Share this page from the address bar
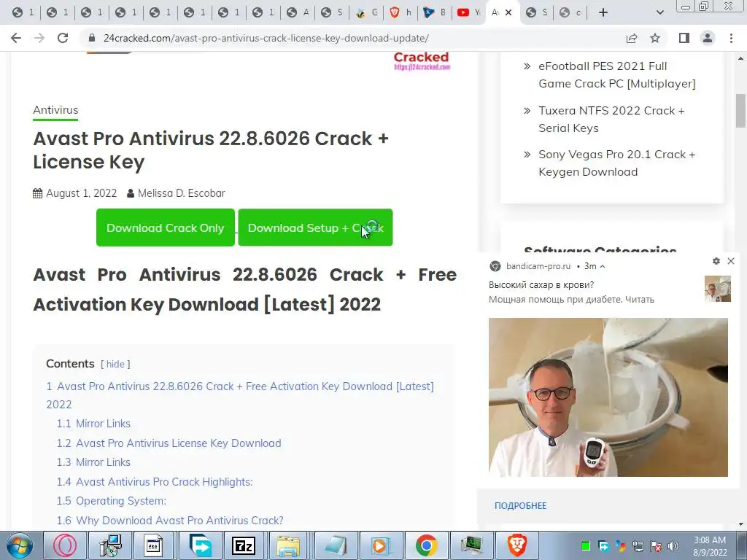Screen dimensions: 747x560 632,38
